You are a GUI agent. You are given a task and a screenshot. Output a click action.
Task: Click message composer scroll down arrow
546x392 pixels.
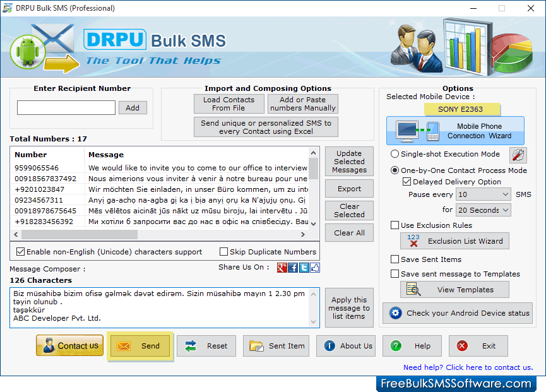(x=313, y=322)
